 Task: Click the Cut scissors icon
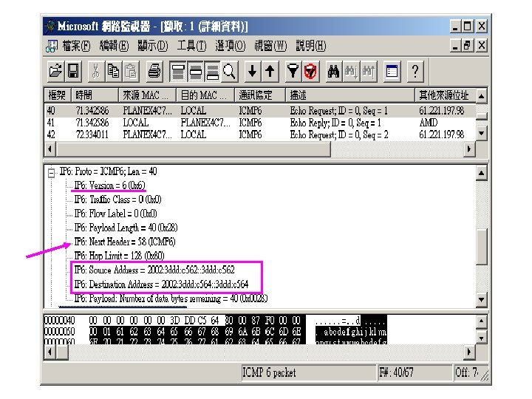(x=96, y=71)
